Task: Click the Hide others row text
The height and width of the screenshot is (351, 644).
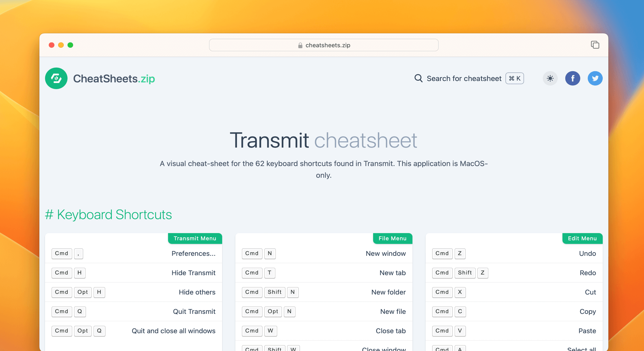Action: click(x=197, y=292)
